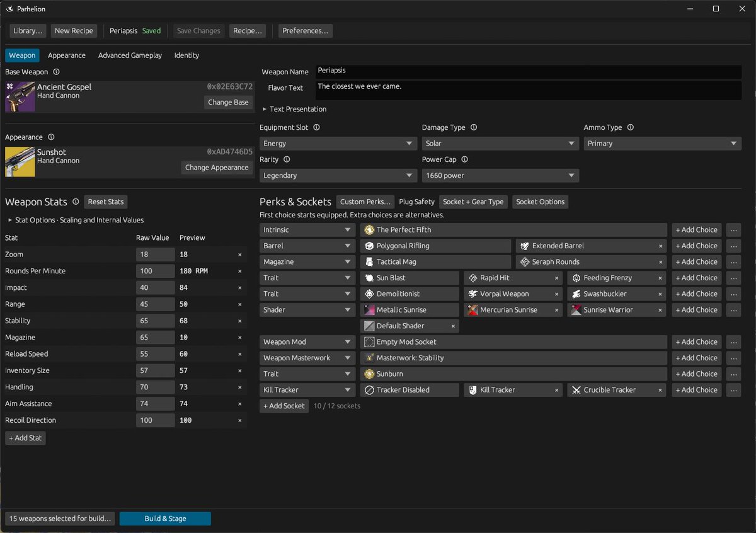Click The Perfect Fifth intrinsic perk icon
The height and width of the screenshot is (533, 756).
(369, 230)
